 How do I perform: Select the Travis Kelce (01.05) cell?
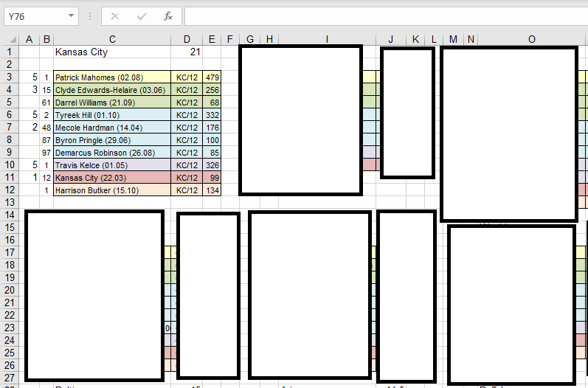pyautogui.click(x=112, y=165)
